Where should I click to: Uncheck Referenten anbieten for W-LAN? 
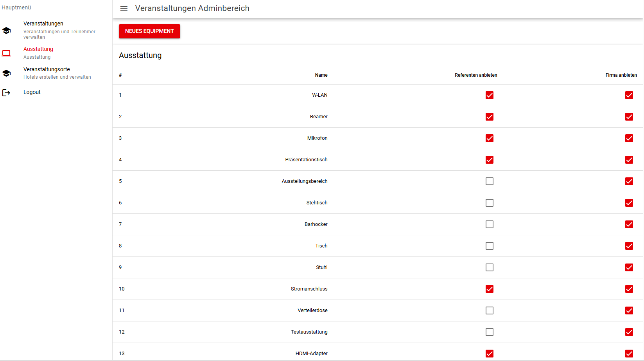pos(489,95)
